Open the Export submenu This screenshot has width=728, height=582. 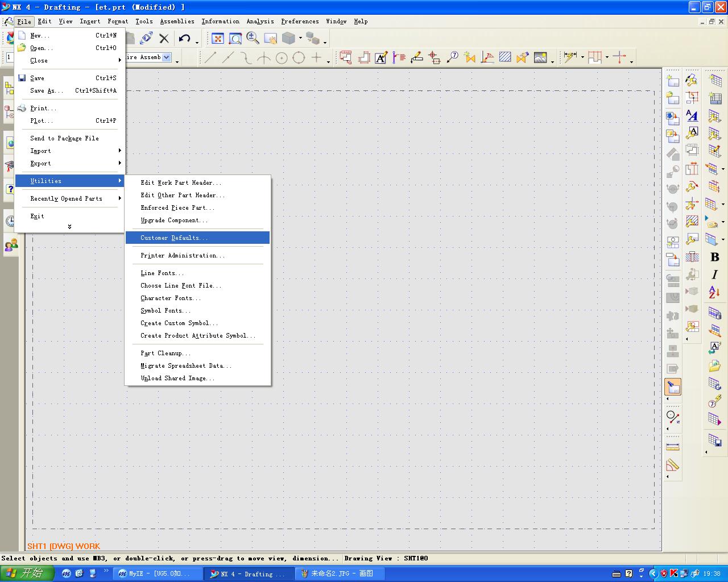[69, 163]
